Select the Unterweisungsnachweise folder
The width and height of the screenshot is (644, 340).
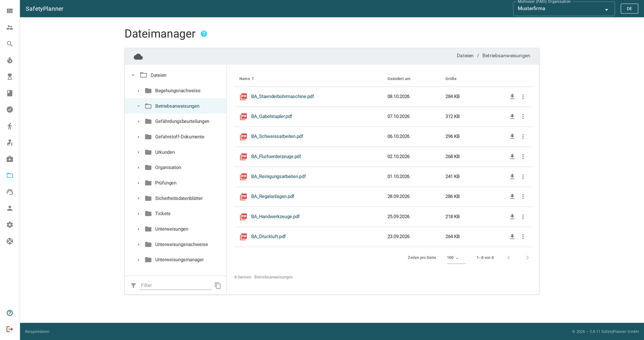pos(176,244)
